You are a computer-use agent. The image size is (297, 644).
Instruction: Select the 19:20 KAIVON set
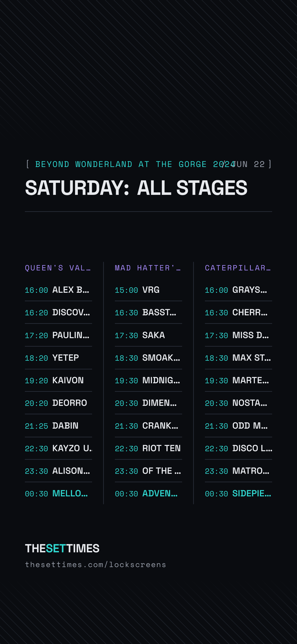coord(58,380)
